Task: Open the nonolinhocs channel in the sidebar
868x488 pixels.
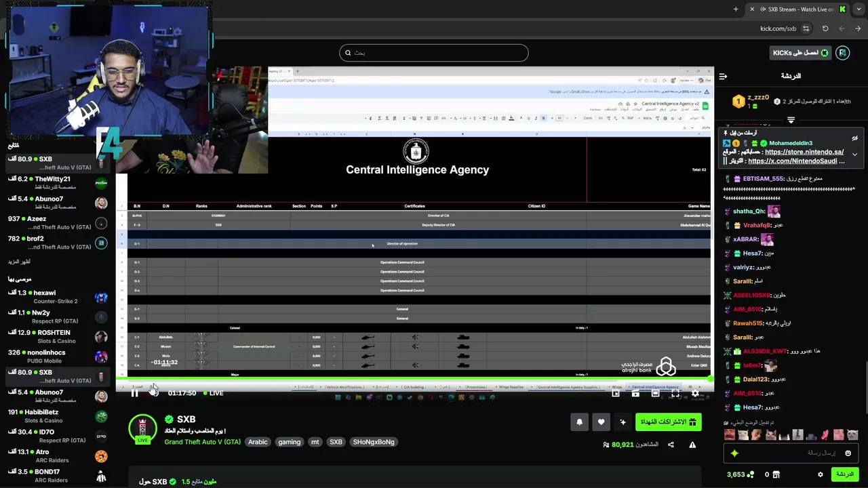Action: [58, 357]
